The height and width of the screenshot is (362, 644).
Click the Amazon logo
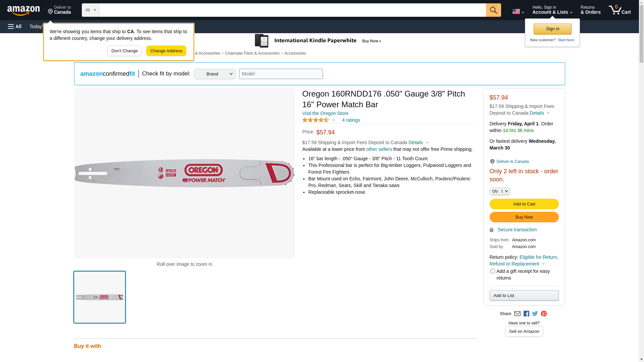coord(23,10)
